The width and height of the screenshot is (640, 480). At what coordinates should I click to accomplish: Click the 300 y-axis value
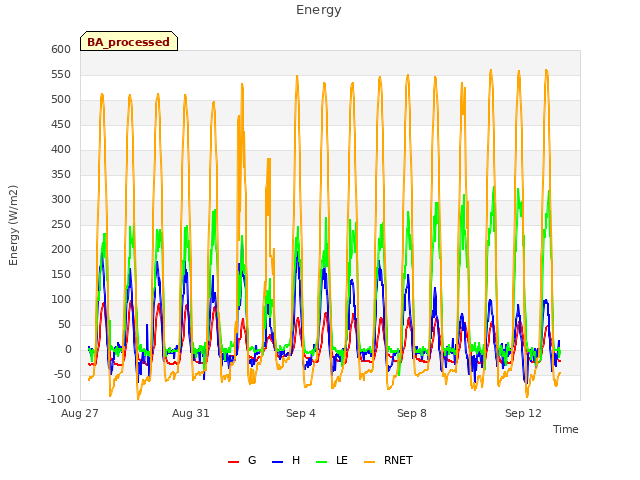click(x=61, y=200)
